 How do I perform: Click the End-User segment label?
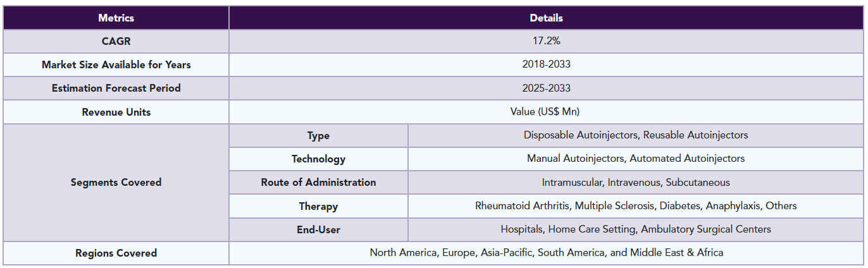(x=318, y=229)
